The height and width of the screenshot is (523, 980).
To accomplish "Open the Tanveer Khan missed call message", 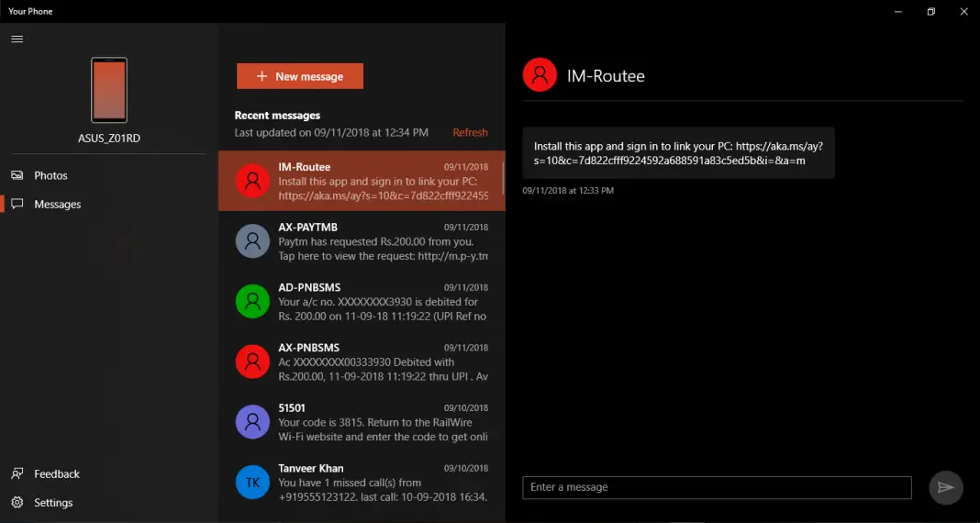I will (x=383, y=482).
